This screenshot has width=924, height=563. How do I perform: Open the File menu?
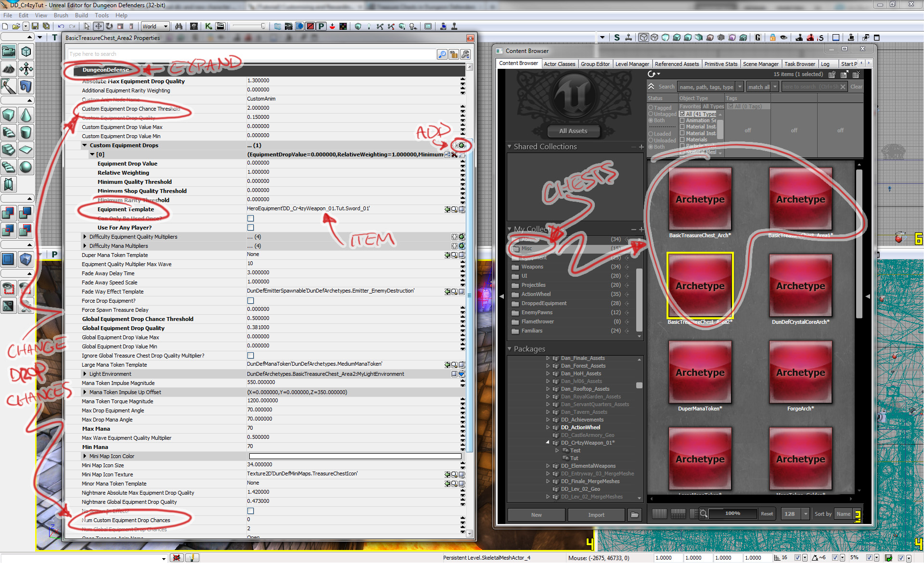tap(8, 15)
